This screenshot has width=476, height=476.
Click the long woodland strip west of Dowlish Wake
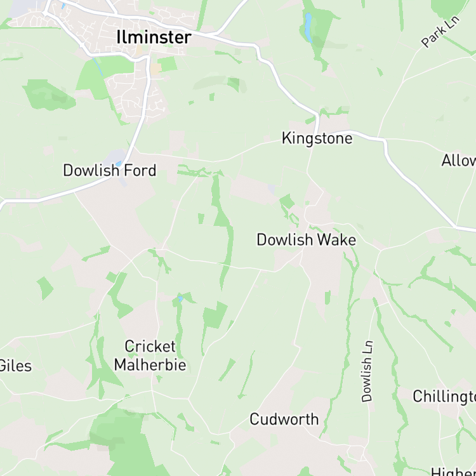pyautogui.click(x=224, y=231)
